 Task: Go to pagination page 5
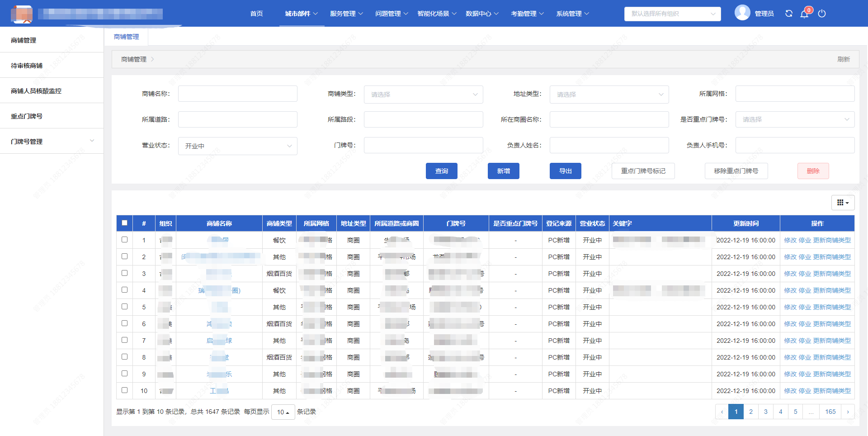tap(796, 412)
